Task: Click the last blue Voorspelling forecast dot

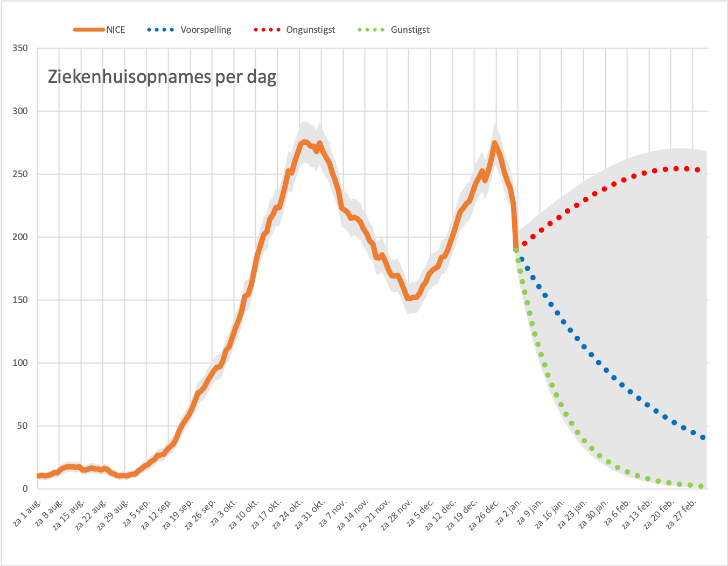Action: [703, 437]
